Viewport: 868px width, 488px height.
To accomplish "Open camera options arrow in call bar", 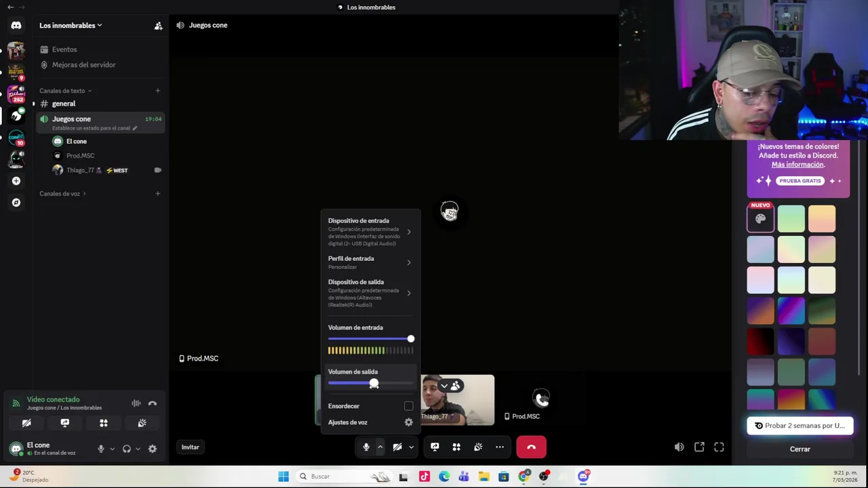I will pos(411,447).
